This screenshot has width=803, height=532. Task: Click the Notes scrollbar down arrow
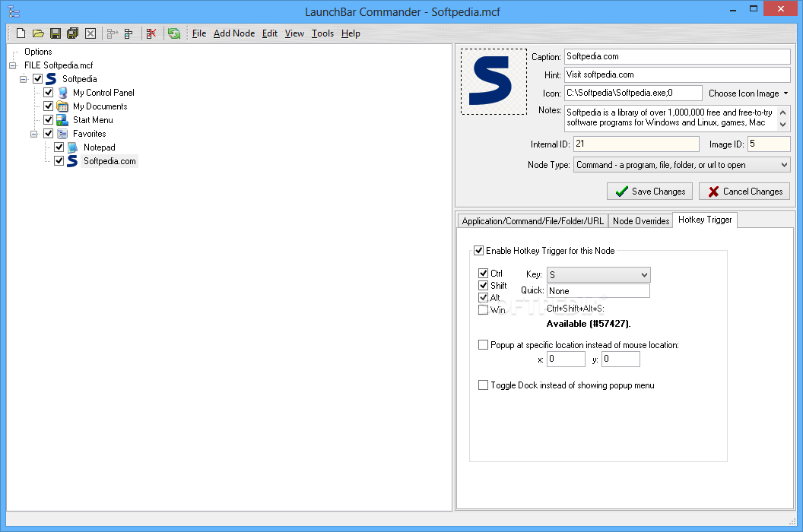coord(782,125)
